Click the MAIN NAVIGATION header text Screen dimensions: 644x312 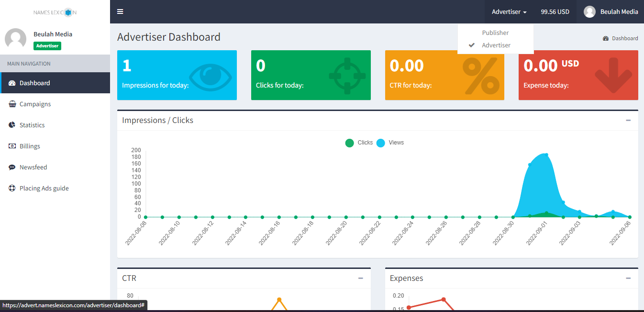coord(29,64)
